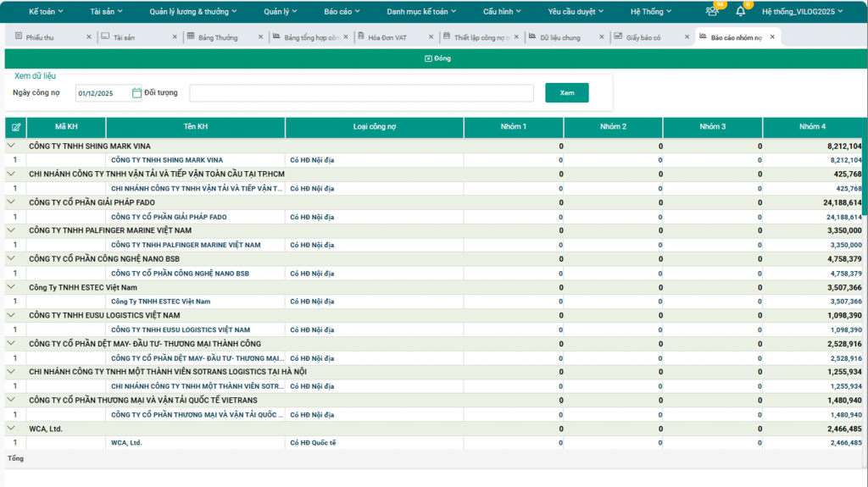The image size is (868, 487).
Task: Open the Báo cáo dropdown menu
Action: click(342, 12)
